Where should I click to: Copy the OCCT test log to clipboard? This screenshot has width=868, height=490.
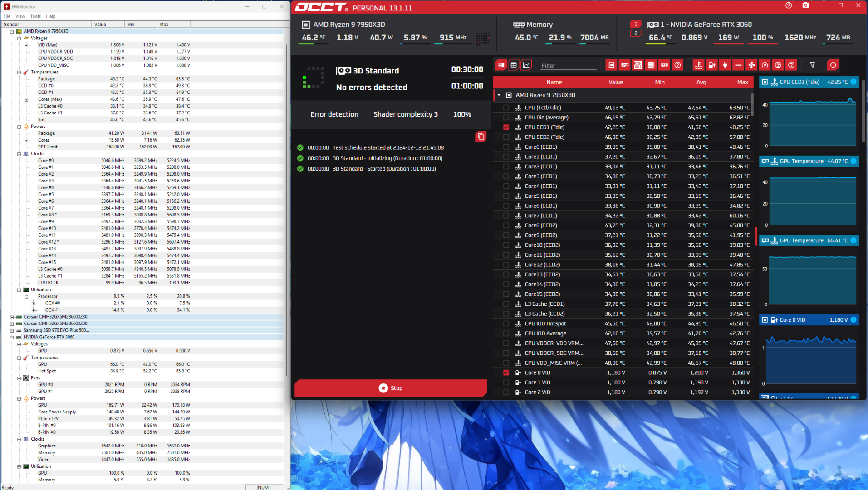click(x=481, y=137)
